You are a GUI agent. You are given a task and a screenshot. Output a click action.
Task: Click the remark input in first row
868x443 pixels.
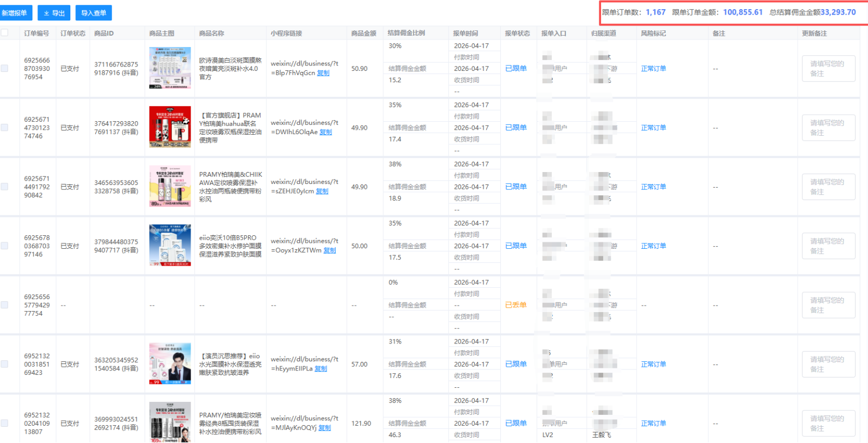pyautogui.click(x=828, y=69)
